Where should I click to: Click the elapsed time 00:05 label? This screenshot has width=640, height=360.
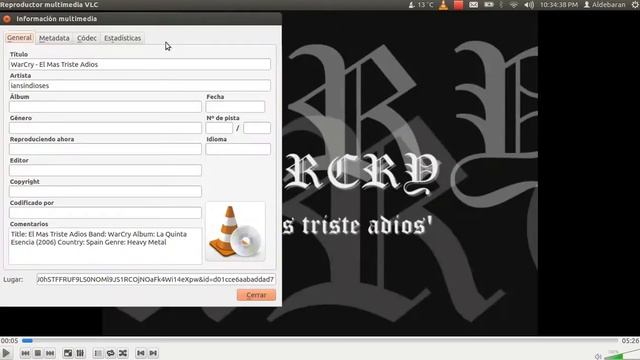click(x=9, y=340)
